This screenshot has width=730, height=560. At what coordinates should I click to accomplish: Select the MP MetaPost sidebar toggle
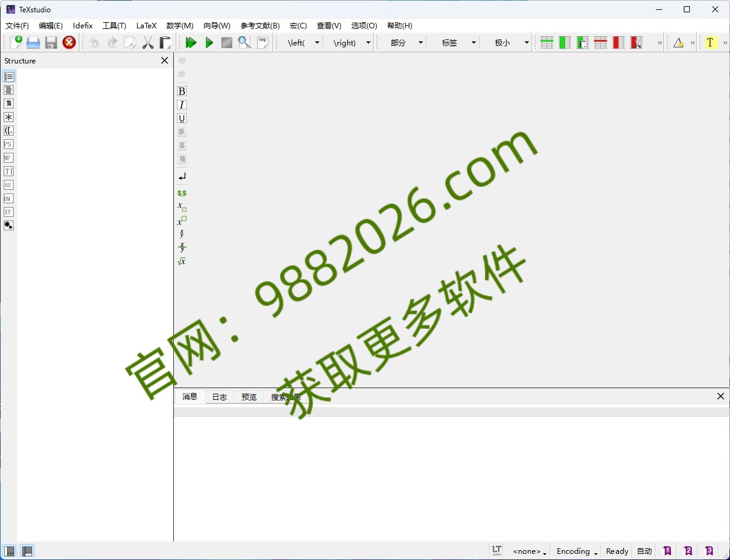tap(9, 158)
